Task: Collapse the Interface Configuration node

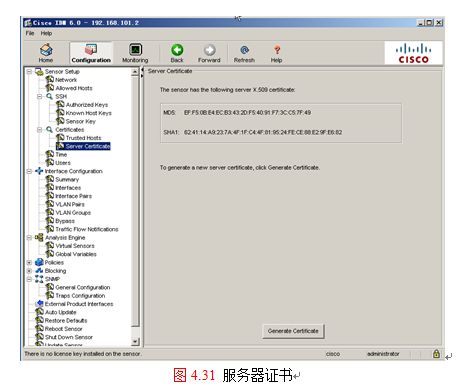Action: 29,171
